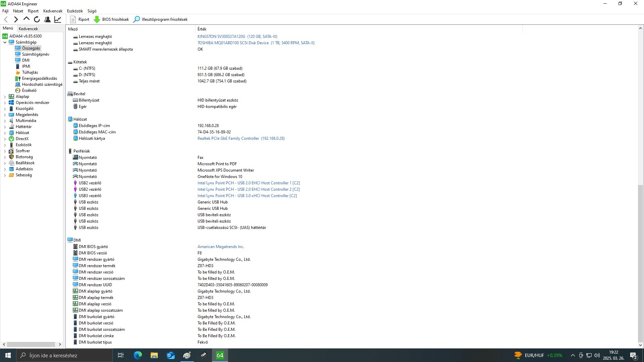Expand the Kiszolgáló tree node

coord(5,109)
